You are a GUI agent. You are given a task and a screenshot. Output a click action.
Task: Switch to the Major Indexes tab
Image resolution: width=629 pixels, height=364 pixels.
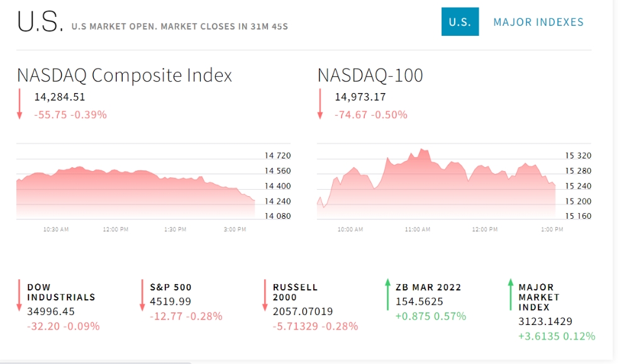click(x=538, y=22)
